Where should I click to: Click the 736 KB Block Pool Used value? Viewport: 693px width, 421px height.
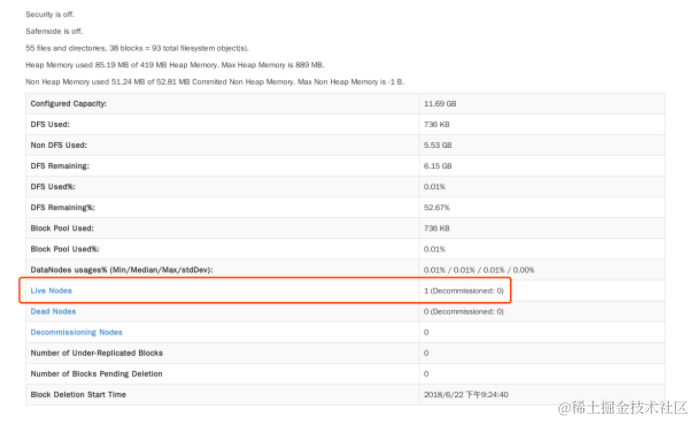coord(436,228)
